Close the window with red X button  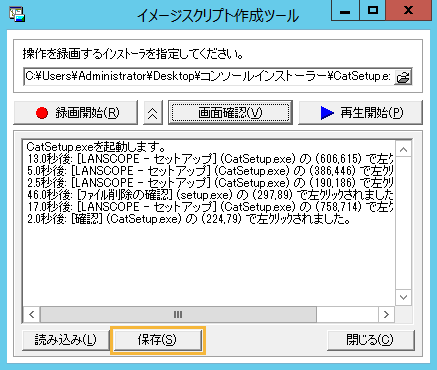(x=408, y=11)
